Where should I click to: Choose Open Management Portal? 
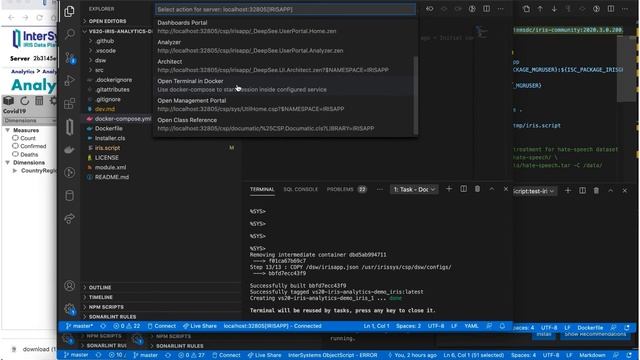tap(284, 105)
